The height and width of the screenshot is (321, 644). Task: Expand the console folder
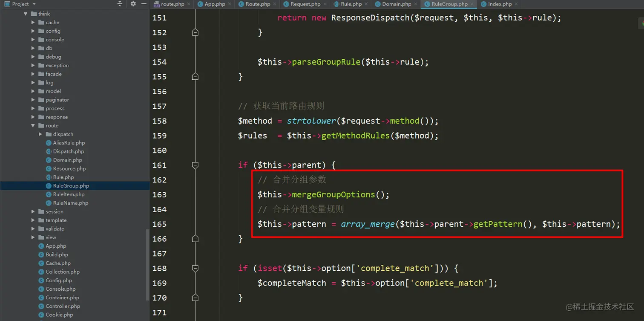click(x=33, y=39)
